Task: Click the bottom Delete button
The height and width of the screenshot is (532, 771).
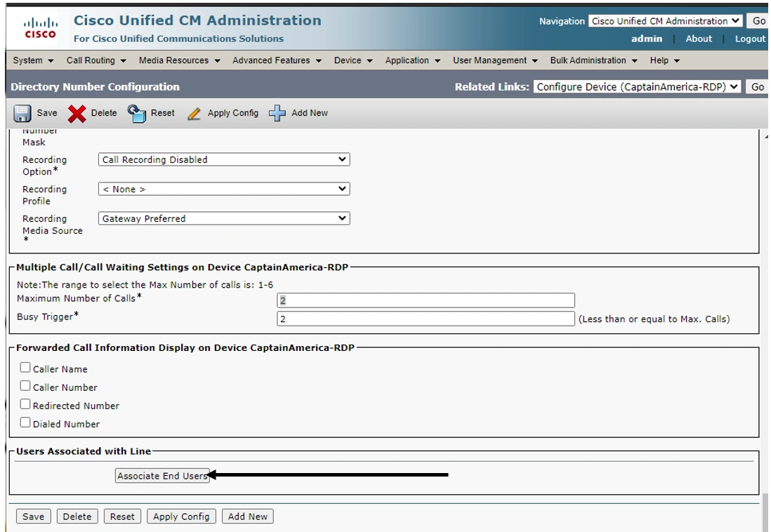Action: pyautogui.click(x=77, y=517)
